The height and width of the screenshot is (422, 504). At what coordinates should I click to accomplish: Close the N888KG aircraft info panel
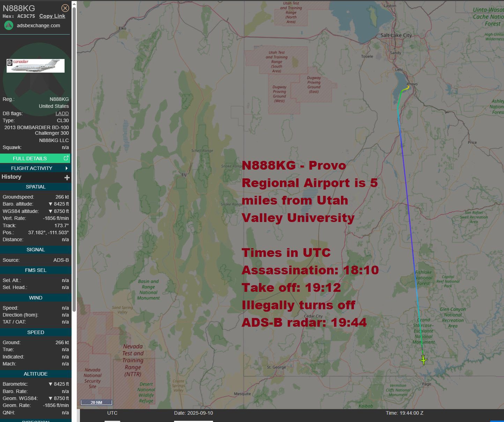click(65, 8)
